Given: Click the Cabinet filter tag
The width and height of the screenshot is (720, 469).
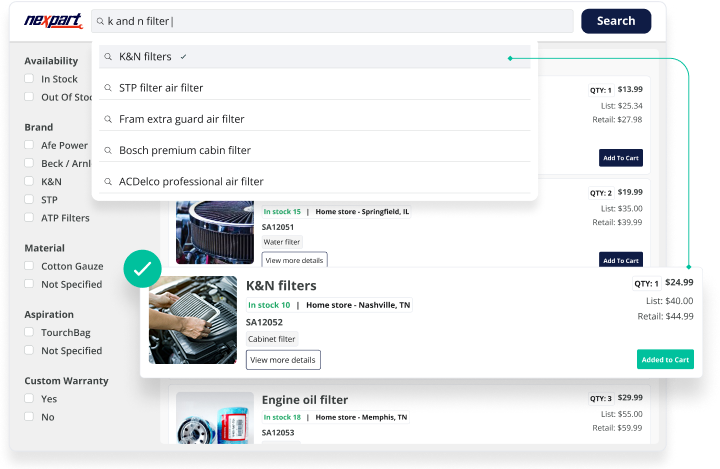Looking at the screenshot, I should [x=272, y=339].
